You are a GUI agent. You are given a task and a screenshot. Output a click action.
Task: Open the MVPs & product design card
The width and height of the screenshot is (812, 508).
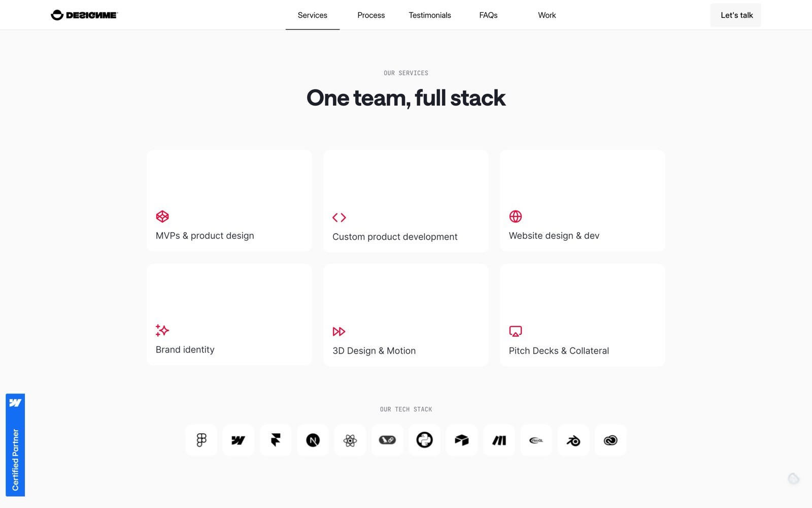229,201
